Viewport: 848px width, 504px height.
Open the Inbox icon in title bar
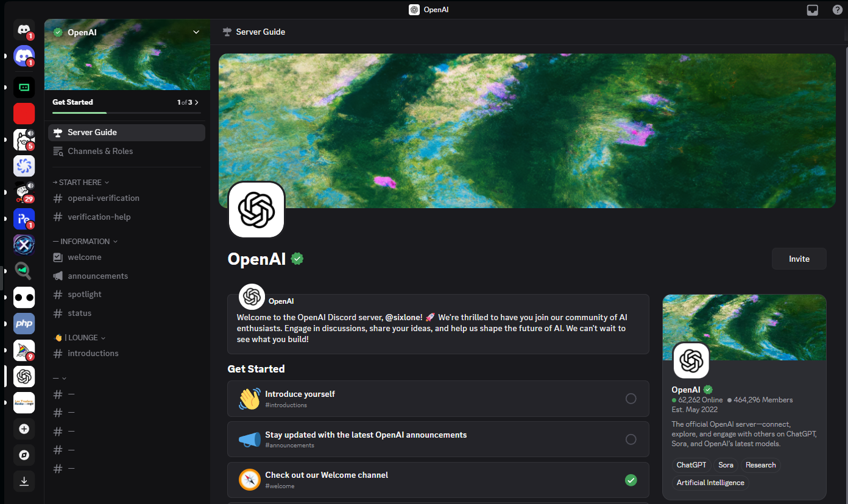pyautogui.click(x=812, y=10)
